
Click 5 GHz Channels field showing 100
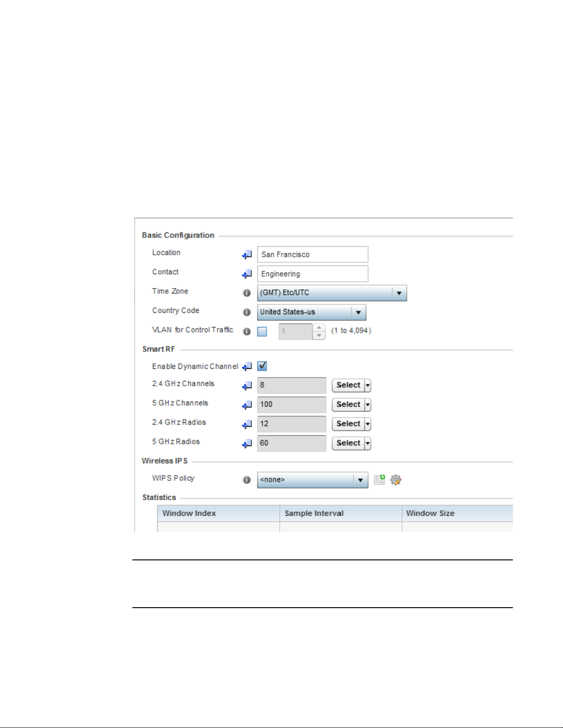click(x=291, y=405)
